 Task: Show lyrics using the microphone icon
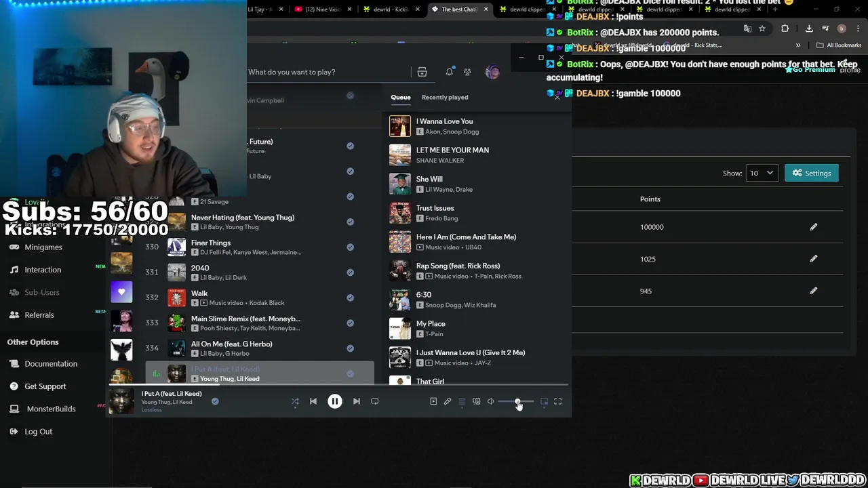pyautogui.click(x=448, y=401)
